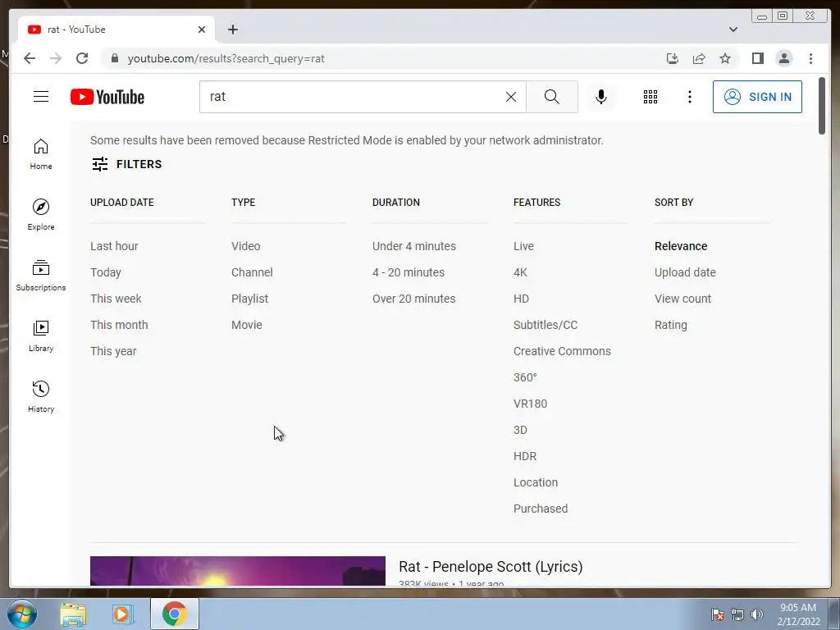Viewport: 840px width, 630px height.
Task: Open Chrome three-dot menu
Action: click(x=810, y=58)
